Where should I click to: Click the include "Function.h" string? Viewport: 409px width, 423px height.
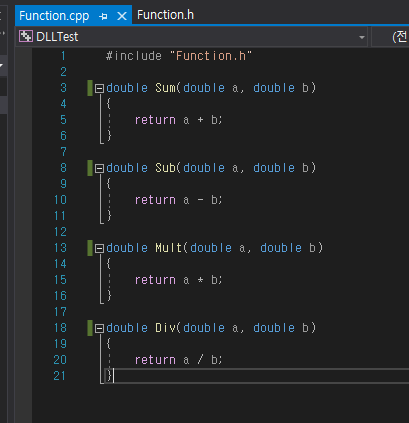pos(211,56)
